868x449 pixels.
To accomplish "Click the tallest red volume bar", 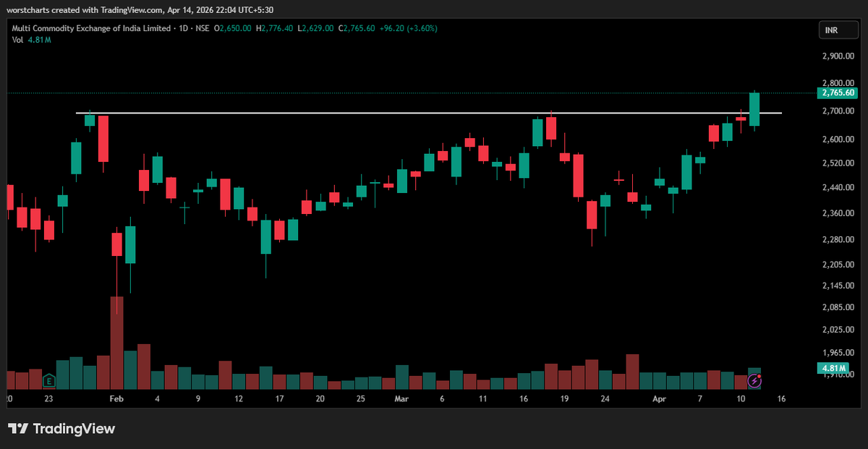I will pos(117,343).
